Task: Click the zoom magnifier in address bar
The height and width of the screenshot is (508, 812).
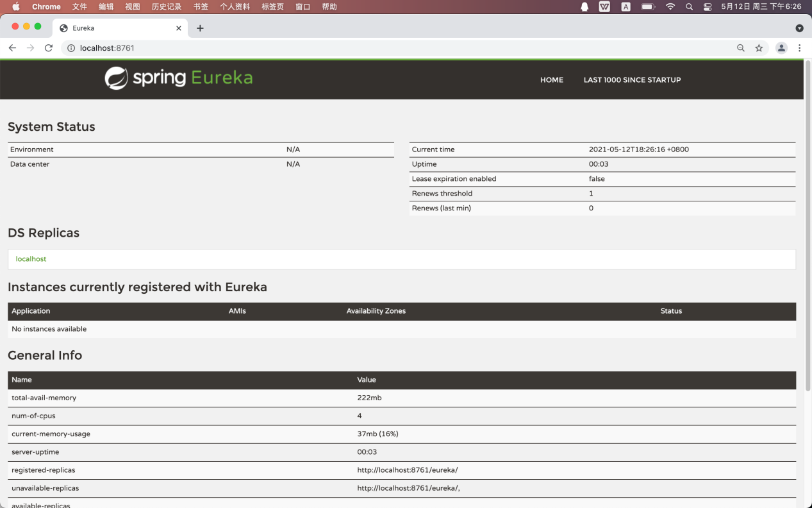Action: [x=741, y=48]
